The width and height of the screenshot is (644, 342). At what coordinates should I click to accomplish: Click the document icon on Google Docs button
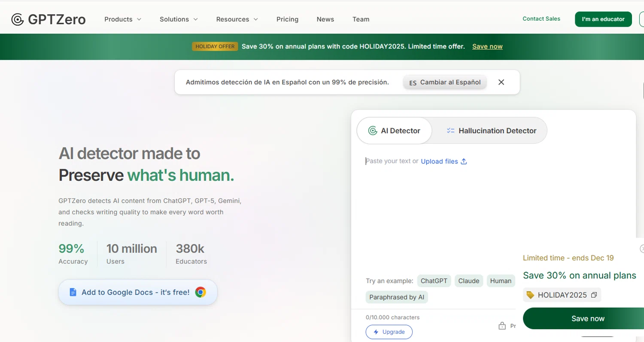click(73, 292)
